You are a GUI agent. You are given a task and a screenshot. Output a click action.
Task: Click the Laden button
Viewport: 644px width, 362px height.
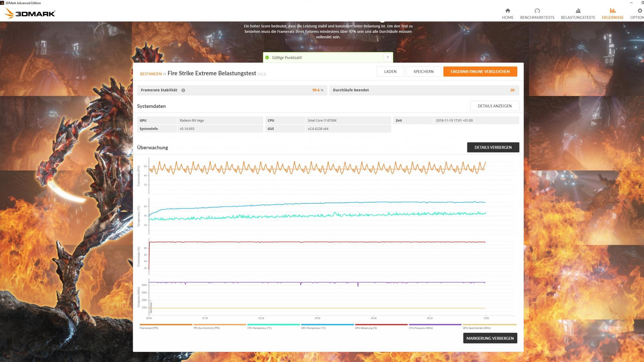click(x=390, y=71)
